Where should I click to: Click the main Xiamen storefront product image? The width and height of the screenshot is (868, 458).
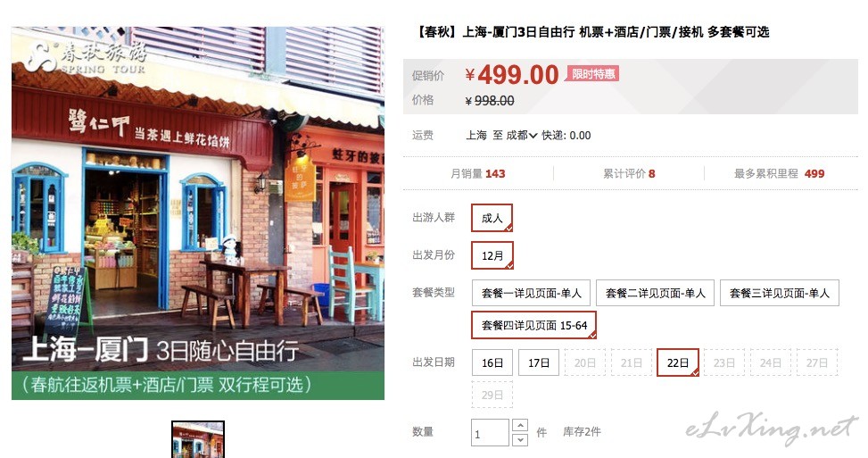point(198,213)
